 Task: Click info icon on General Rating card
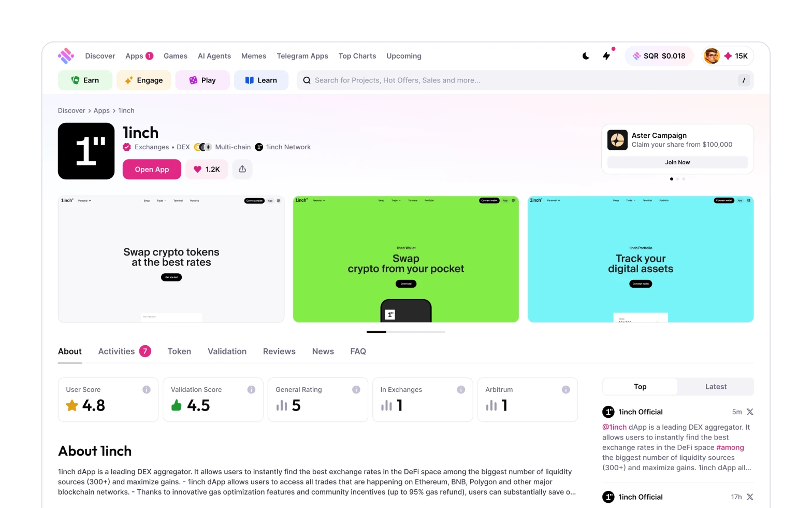356,390
